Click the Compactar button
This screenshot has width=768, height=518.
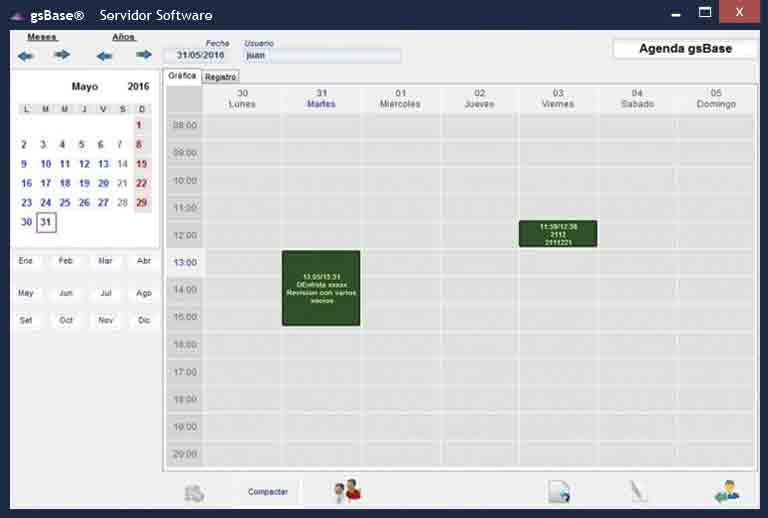click(x=268, y=492)
